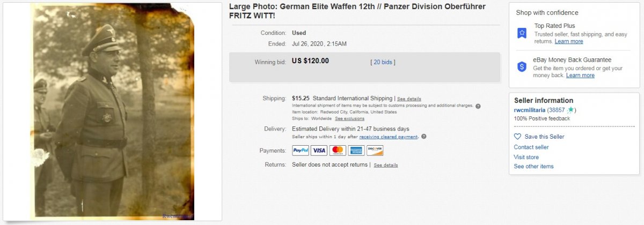Viewport: 644px width, 225px height.
Task: Click the help icon after customs charges text
Action: pyautogui.click(x=478, y=106)
